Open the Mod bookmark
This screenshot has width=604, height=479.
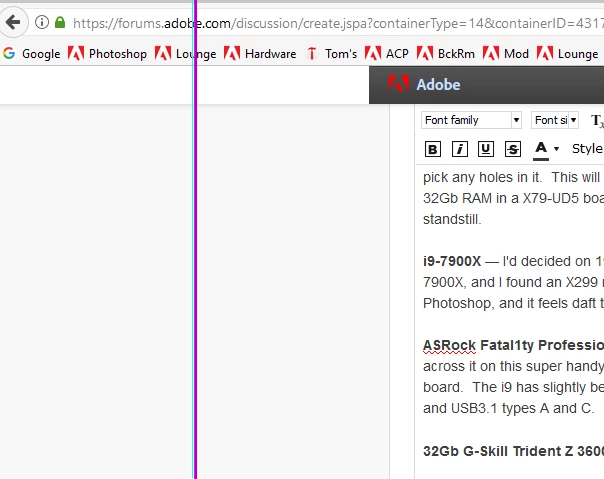point(505,54)
